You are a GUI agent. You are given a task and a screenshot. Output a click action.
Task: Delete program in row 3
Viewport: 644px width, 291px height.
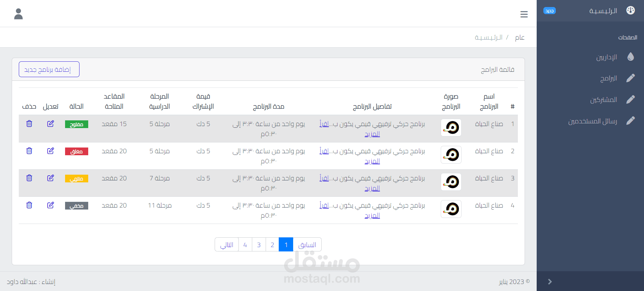[29, 178]
